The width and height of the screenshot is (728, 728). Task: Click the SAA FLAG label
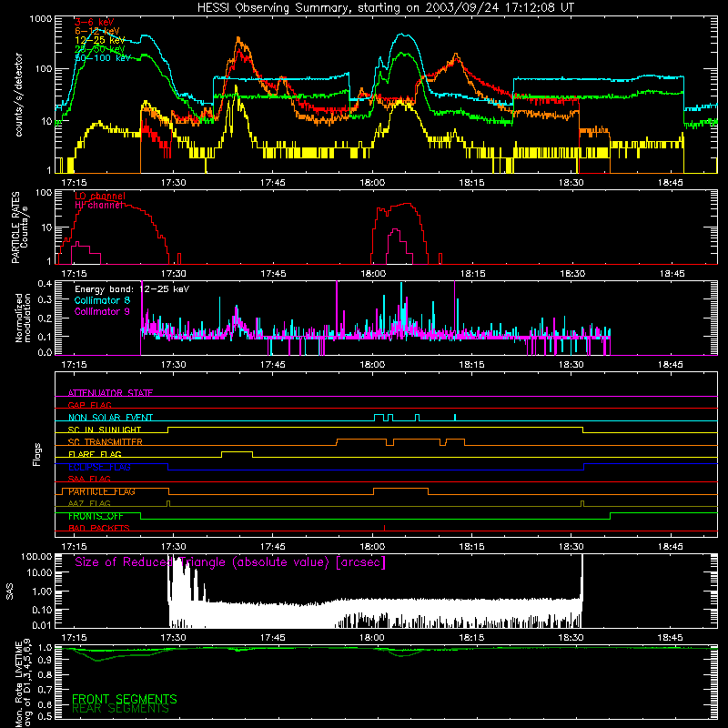coord(89,479)
